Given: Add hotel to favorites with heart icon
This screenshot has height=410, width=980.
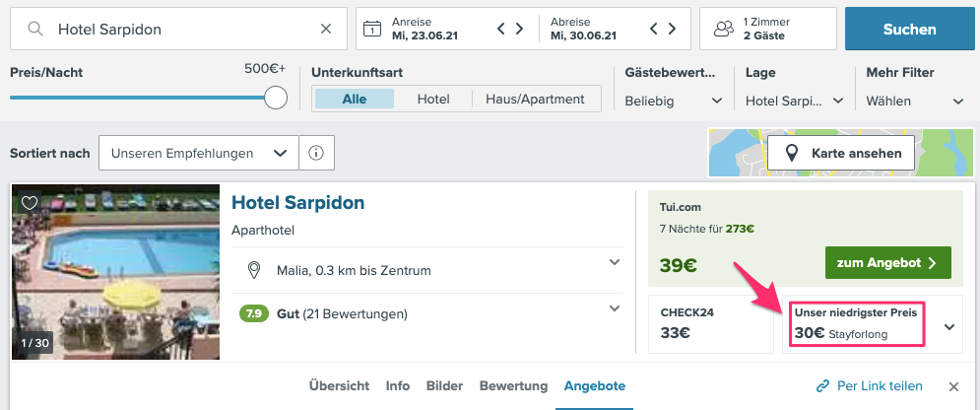Looking at the screenshot, I should (x=30, y=203).
